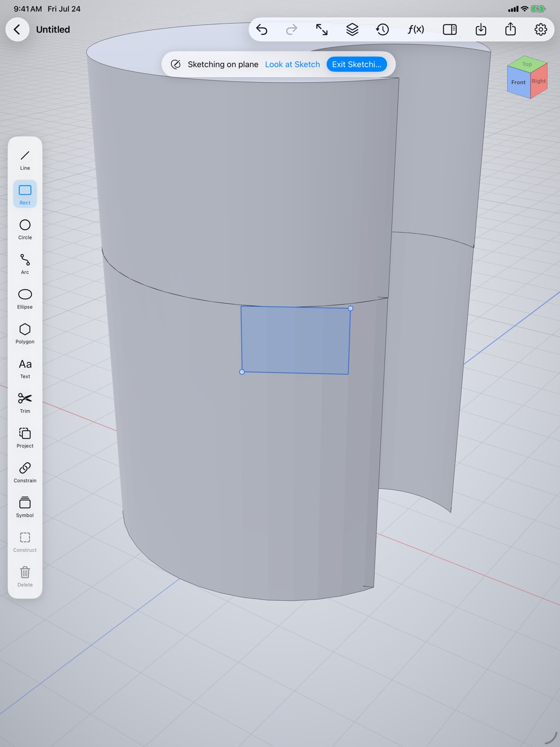Choose the Circle tool
Screen dimensions: 560x747
pos(25,228)
